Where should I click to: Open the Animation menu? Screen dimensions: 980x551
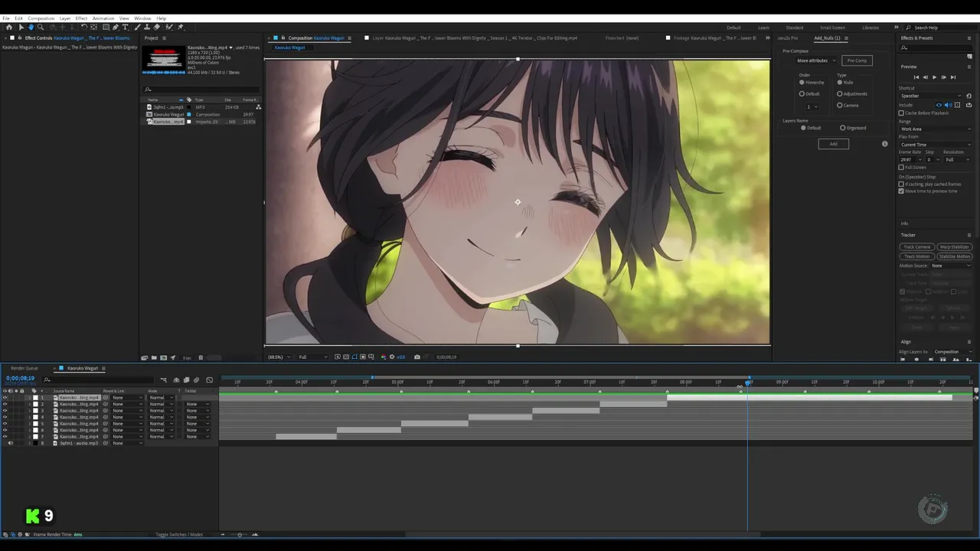click(x=103, y=18)
